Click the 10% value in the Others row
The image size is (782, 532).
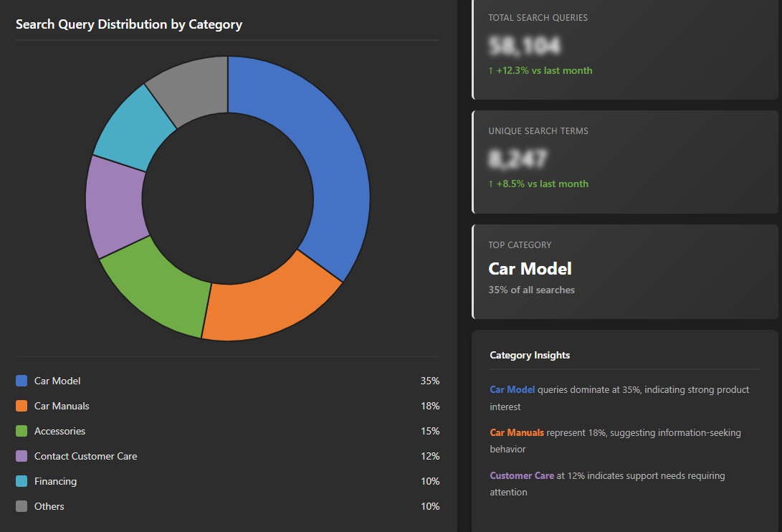coord(430,506)
